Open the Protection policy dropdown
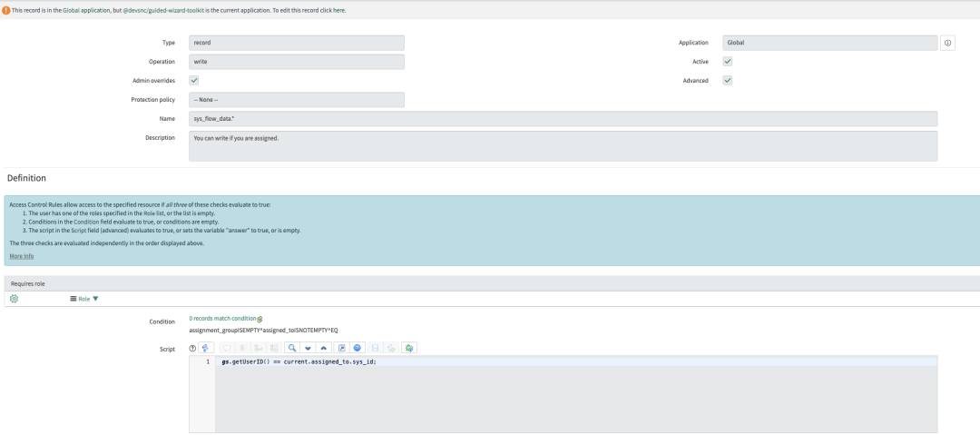 click(x=296, y=100)
